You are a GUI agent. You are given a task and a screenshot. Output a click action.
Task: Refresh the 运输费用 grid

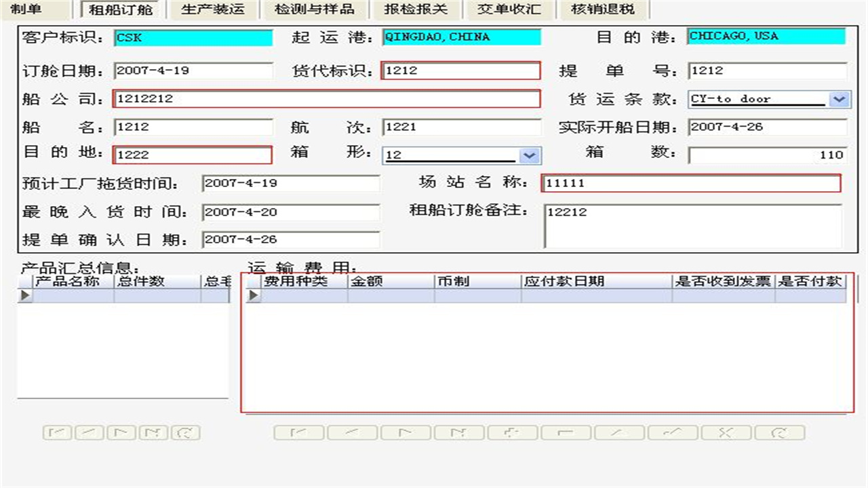[778, 432]
